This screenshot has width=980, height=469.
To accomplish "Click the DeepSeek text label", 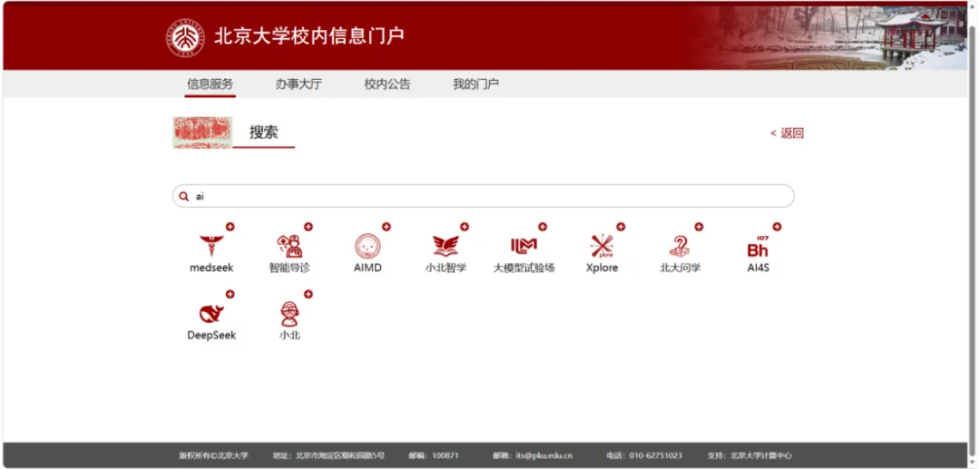I will (x=211, y=336).
